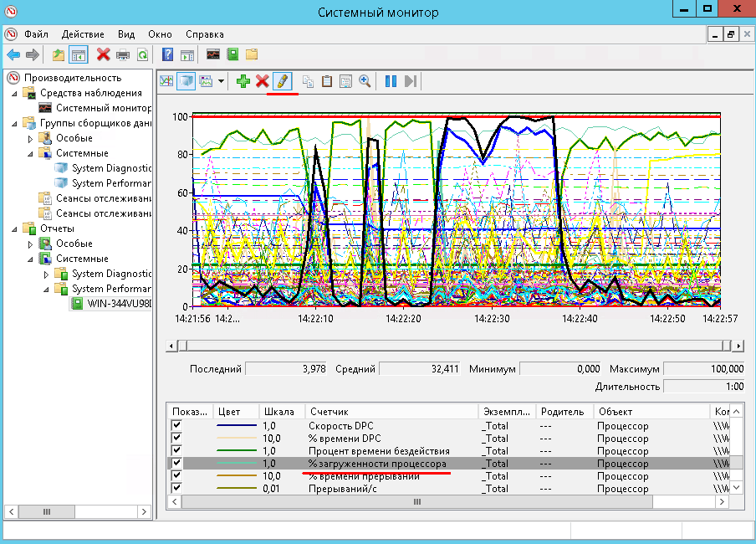Click the green plus Add counter icon
Image resolution: width=756 pixels, height=544 pixels.
pos(243,81)
